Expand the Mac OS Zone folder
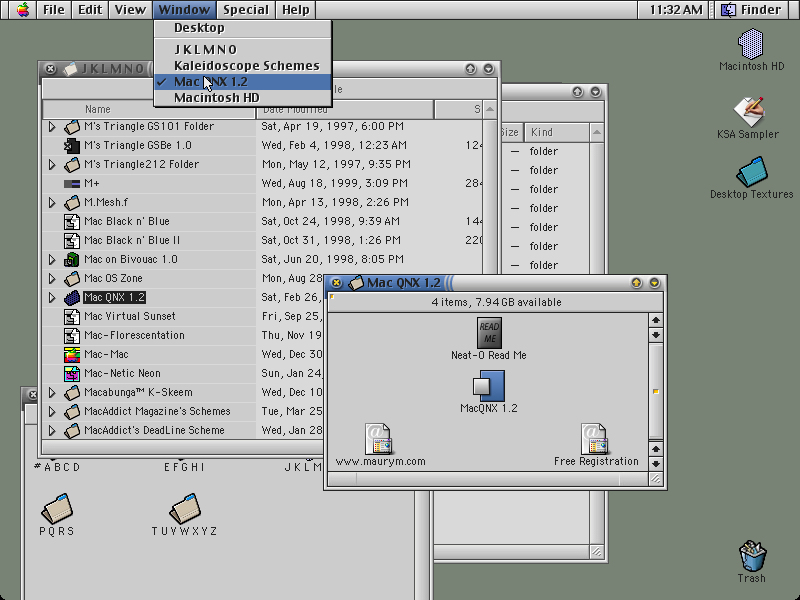This screenshot has width=800, height=600. (x=52, y=279)
